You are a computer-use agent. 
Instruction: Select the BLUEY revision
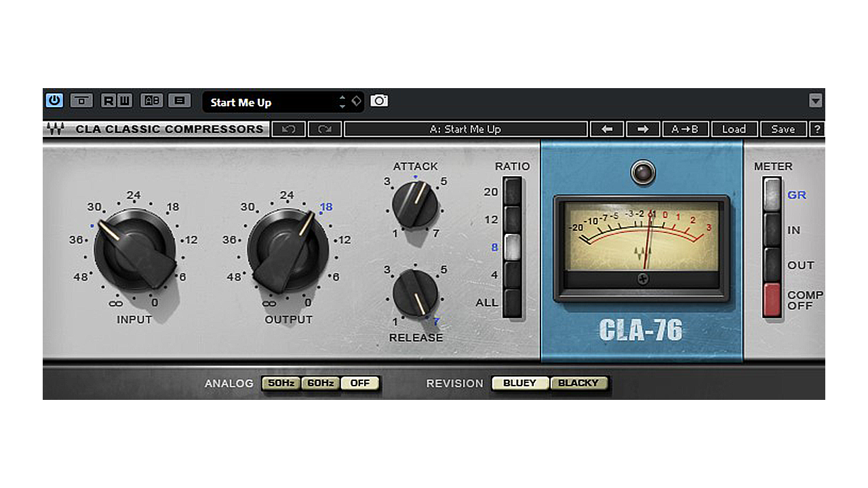[x=519, y=384]
